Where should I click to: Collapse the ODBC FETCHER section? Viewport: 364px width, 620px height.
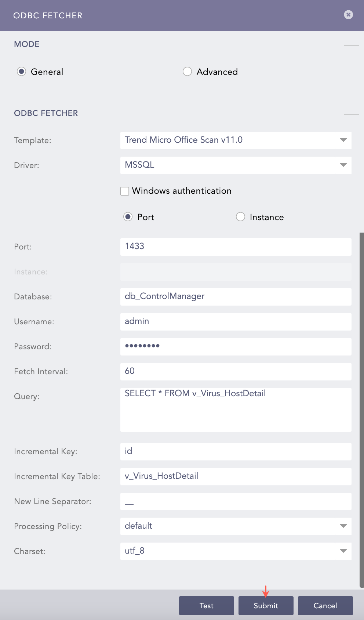tap(351, 114)
